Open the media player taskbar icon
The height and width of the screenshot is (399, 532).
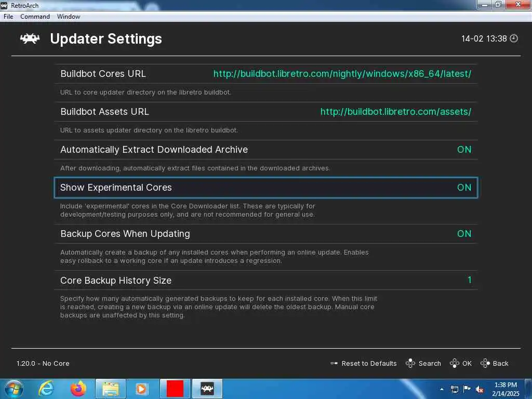coord(142,389)
